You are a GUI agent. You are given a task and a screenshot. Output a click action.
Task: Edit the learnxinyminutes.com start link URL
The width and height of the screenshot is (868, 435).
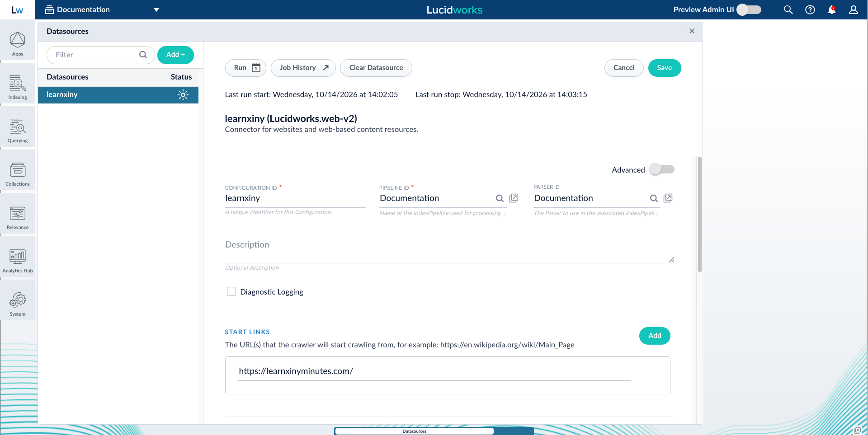434,371
